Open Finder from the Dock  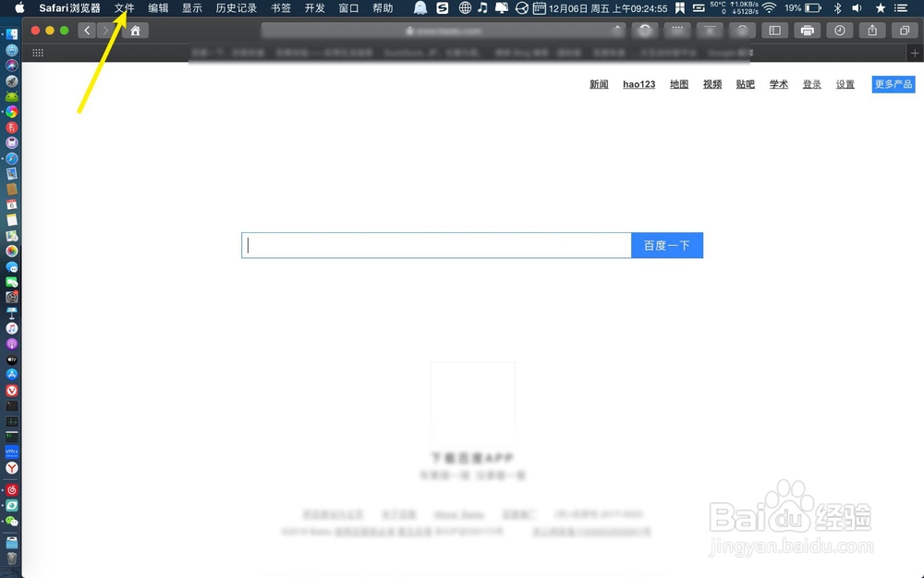point(12,35)
